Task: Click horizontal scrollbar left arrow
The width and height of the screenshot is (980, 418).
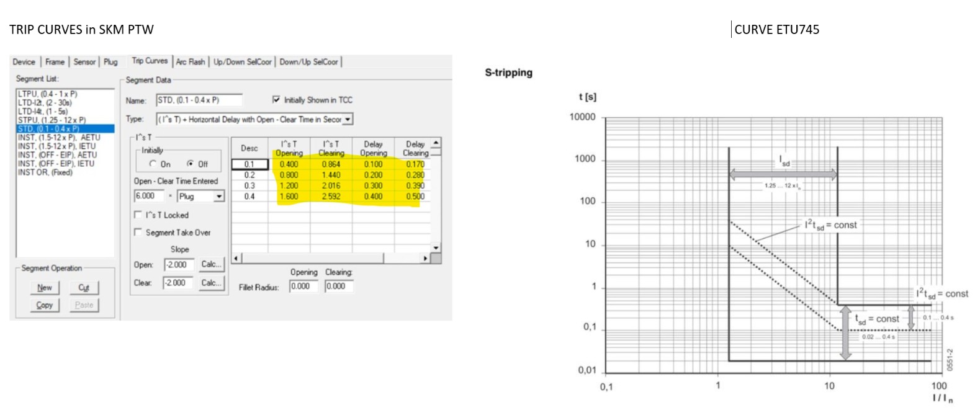Action: [x=236, y=258]
